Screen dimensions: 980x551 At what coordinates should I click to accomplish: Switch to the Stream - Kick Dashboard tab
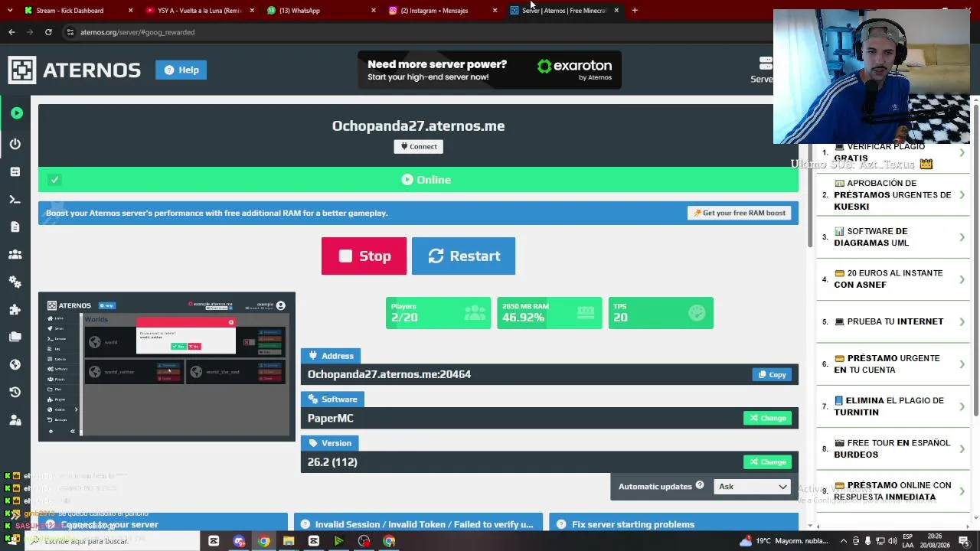pos(77,11)
